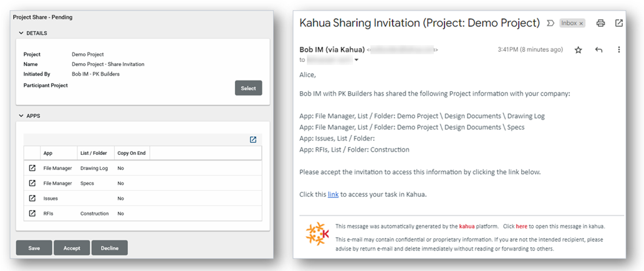Screen dimensions: 644x271
Task: Star the Kahua Sharing Invitation email
Action: coord(578,50)
